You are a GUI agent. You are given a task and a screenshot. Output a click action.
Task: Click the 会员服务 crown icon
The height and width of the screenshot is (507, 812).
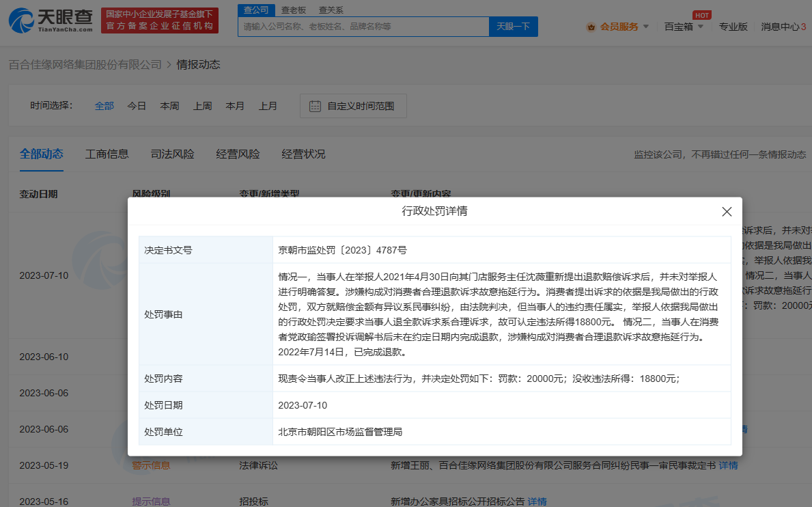pos(591,27)
